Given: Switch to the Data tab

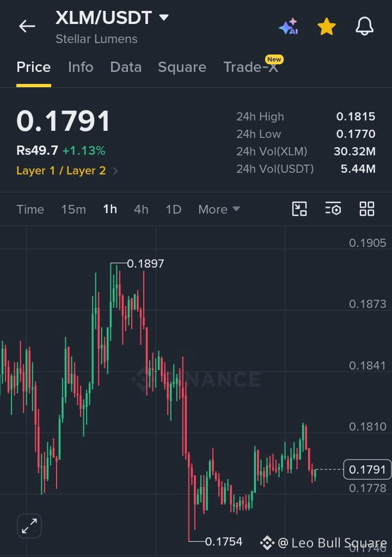Looking at the screenshot, I should (x=126, y=67).
